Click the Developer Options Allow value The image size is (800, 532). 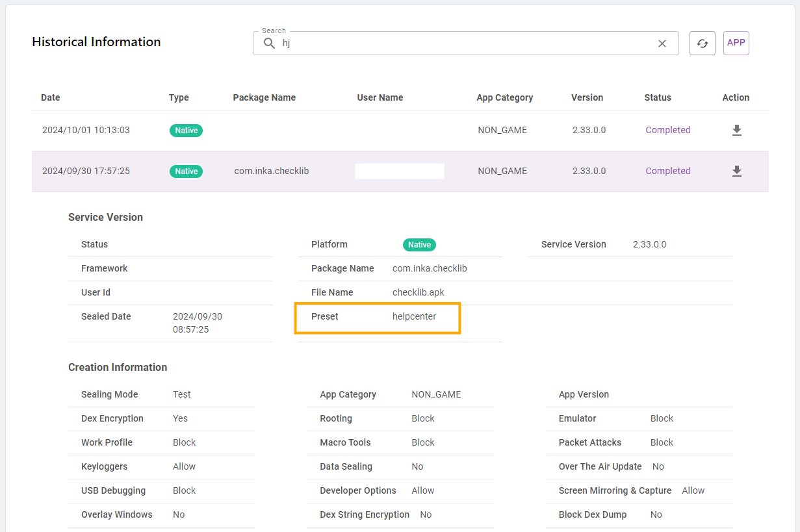[x=423, y=490]
